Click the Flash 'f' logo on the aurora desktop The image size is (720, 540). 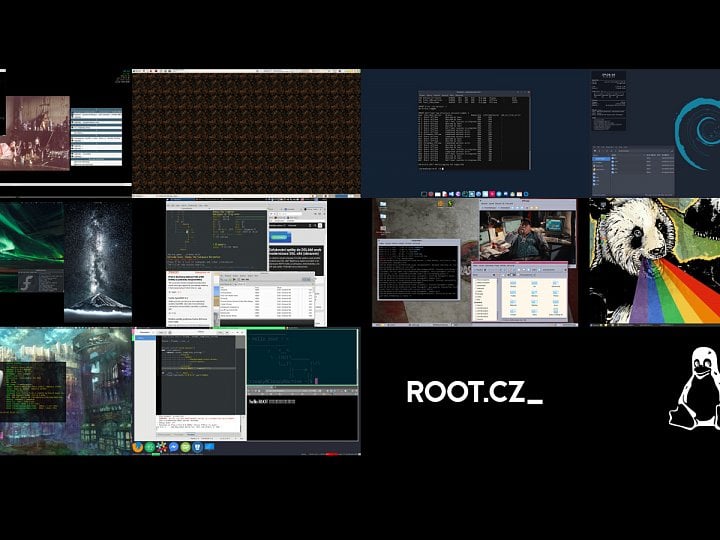coord(27,282)
